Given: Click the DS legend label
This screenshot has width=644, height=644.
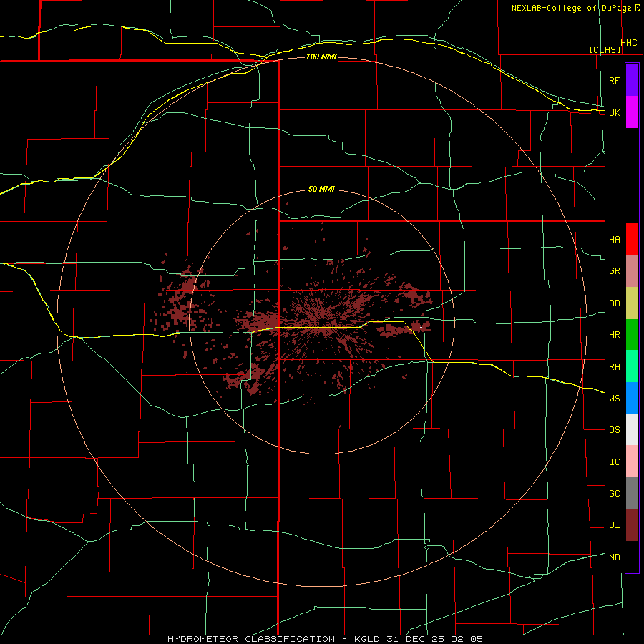Looking at the screenshot, I should click(614, 429).
